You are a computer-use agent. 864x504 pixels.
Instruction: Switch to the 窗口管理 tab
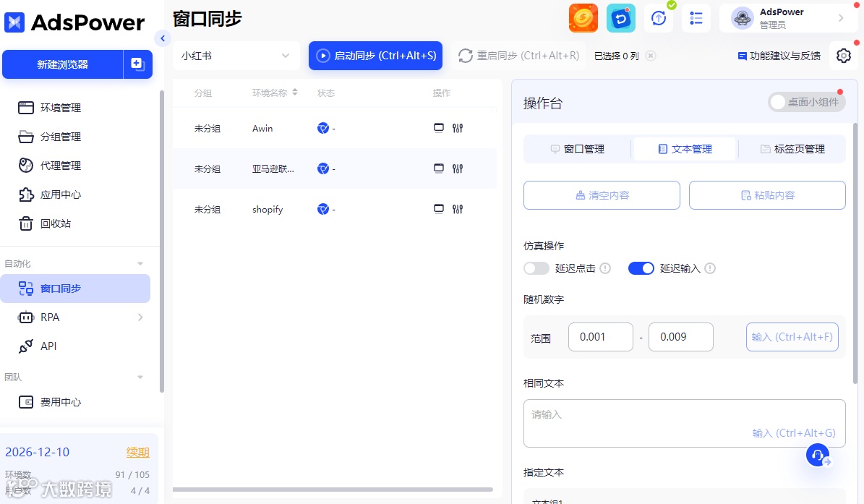[x=577, y=149]
